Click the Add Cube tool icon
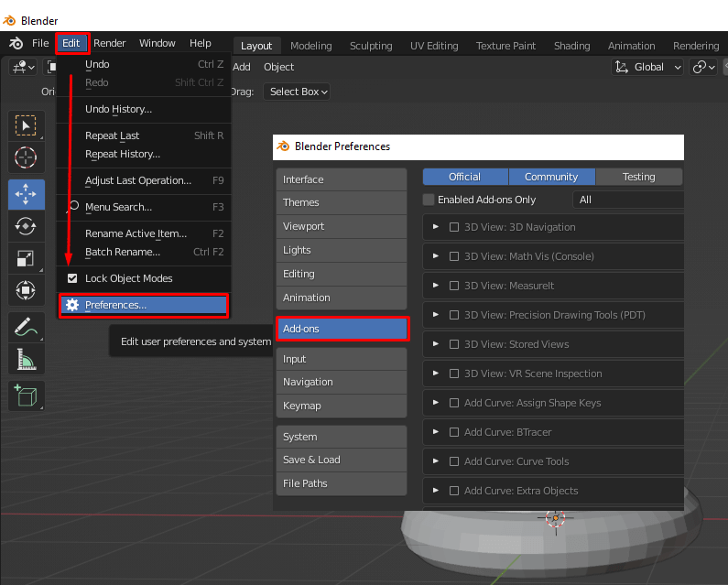This screenshot has height=585, width=728. [x=26, y=395]
